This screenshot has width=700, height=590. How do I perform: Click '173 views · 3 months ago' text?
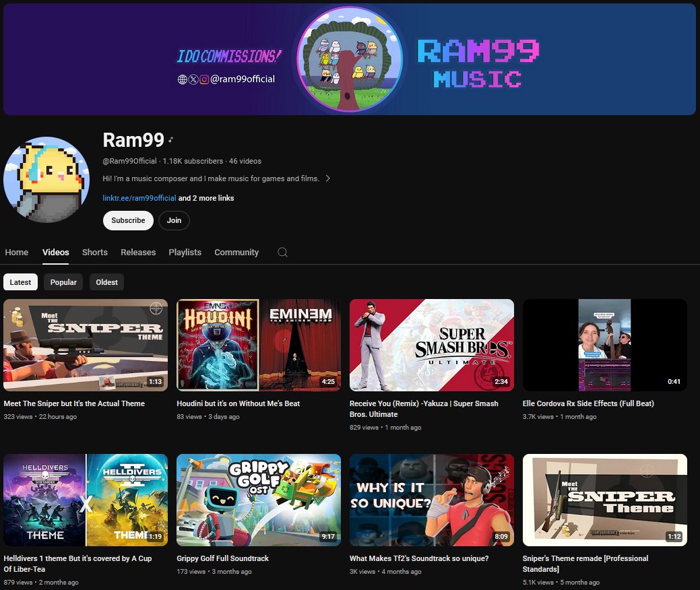pos(214,572)
